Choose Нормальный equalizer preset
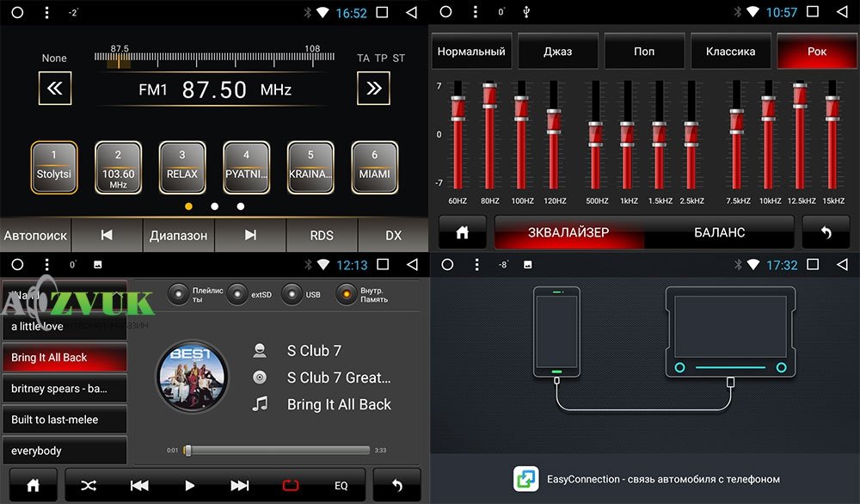 tap(471, 51)
